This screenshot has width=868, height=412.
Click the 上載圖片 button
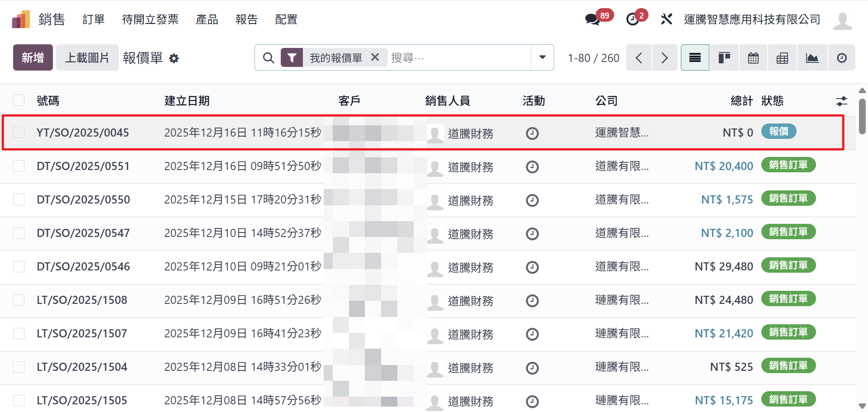[87, 58]
